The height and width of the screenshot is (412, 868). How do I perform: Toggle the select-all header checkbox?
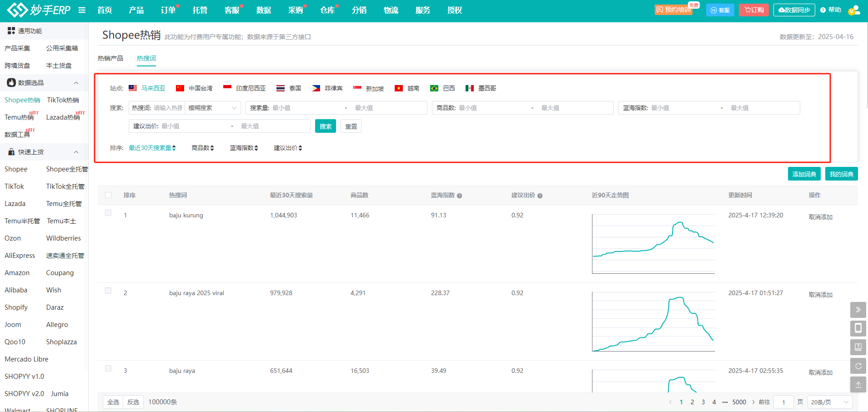point(108,195)
